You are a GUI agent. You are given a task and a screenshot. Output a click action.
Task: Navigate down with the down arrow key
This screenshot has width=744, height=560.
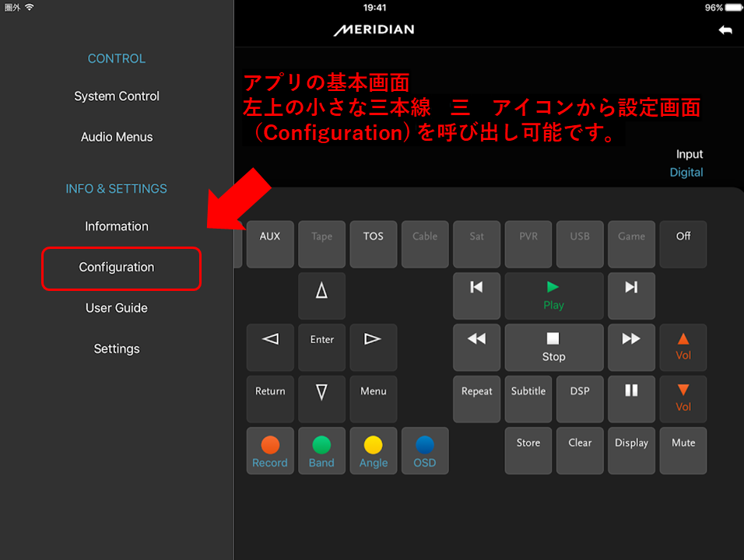pos(321,399)
